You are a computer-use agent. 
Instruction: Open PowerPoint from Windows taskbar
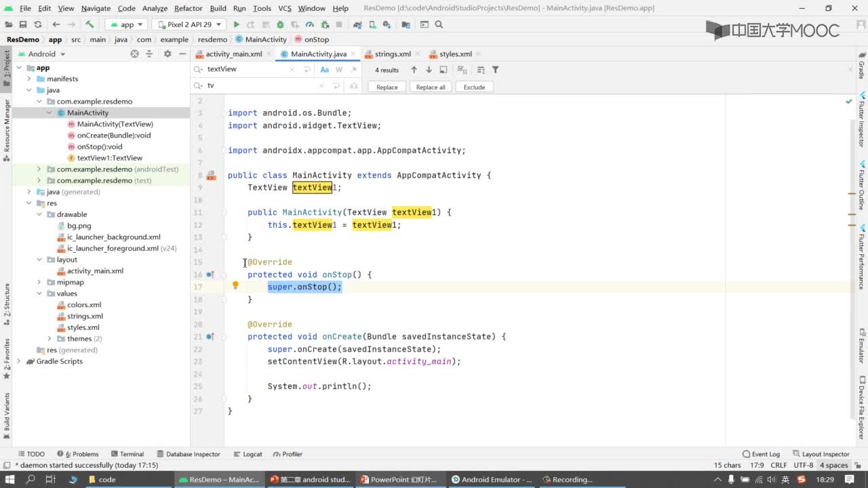(x=400, y=479)
